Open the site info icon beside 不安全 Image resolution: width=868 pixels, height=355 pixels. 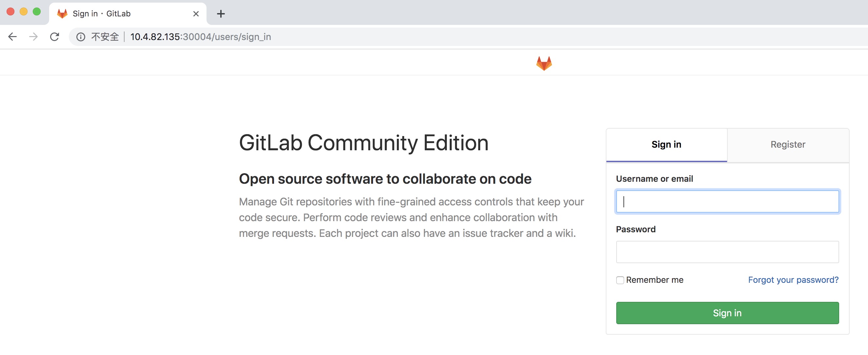tap(81, 37)
